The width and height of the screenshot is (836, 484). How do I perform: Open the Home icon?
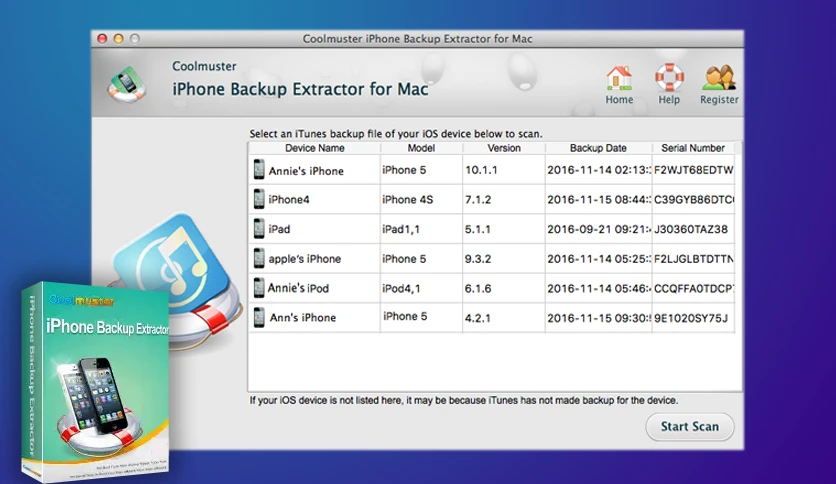pos(619,78)
